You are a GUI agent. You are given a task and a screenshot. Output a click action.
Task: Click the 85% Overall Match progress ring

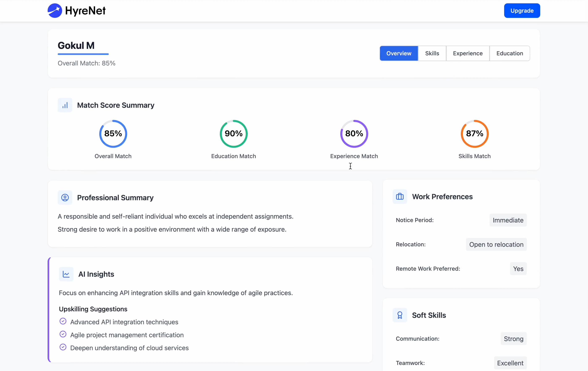[x=113, y=134]
